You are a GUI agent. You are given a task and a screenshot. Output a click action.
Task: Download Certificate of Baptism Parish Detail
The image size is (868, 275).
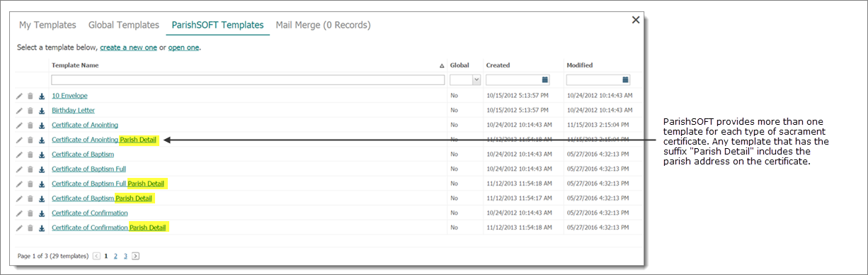tap(41, 198)
